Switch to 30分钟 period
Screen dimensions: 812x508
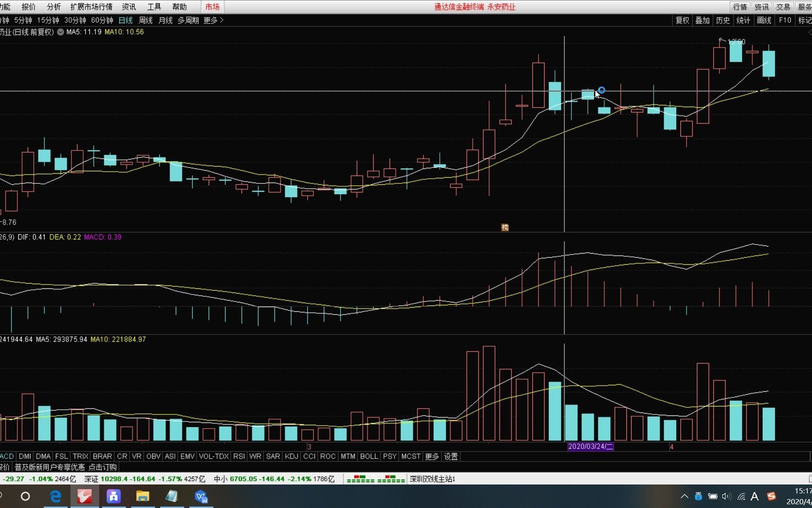tap(75, 20)
